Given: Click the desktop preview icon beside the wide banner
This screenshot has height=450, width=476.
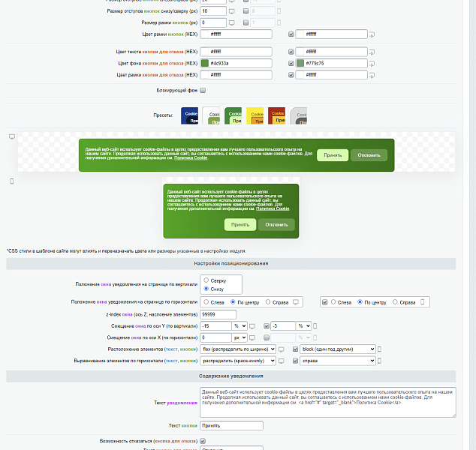Looking at the screenshot, I should (x=12, y=136).
